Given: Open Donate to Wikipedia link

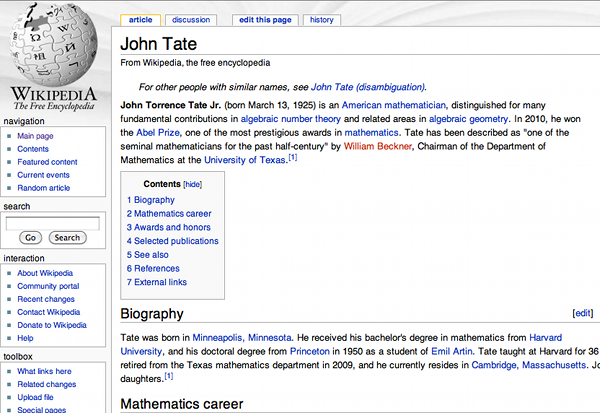Looking at the screenshot, I should pos(52,325).
